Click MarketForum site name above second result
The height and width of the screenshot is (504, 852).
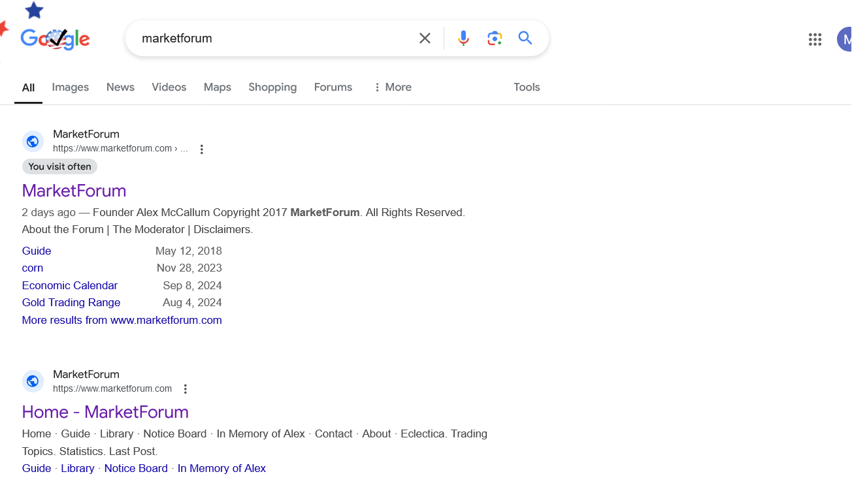[86, 375]
